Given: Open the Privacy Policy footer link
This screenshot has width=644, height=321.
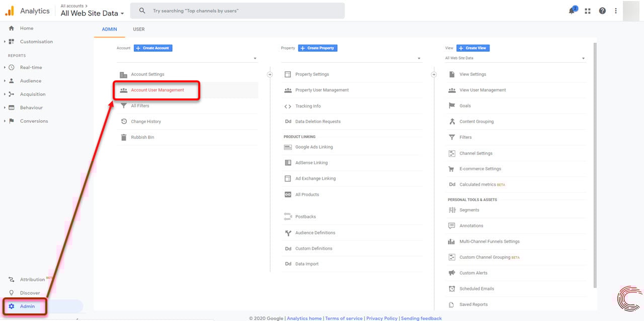Looking at the screenshot, I should pyautogui.click(x=381, y=318).
